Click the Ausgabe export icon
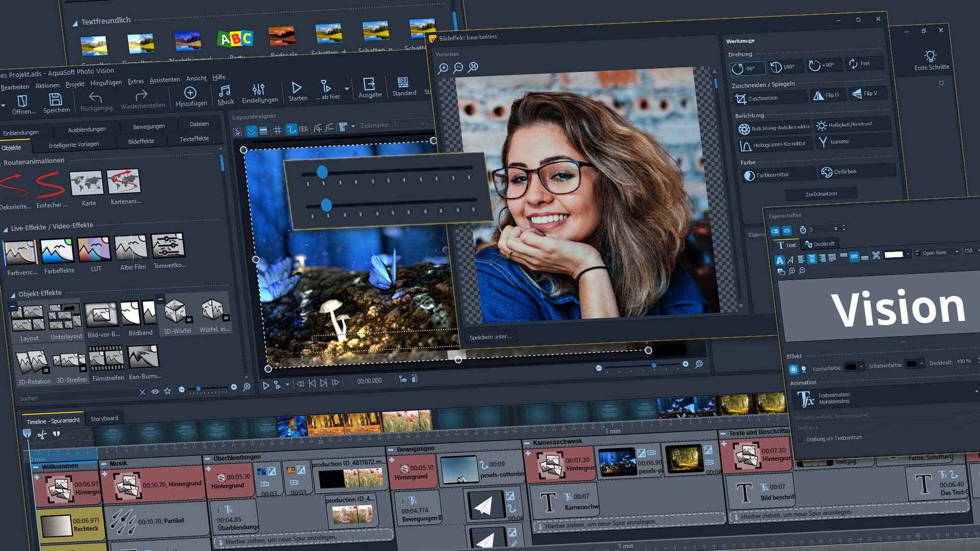 pyautogui.click(x=369, y=84)
